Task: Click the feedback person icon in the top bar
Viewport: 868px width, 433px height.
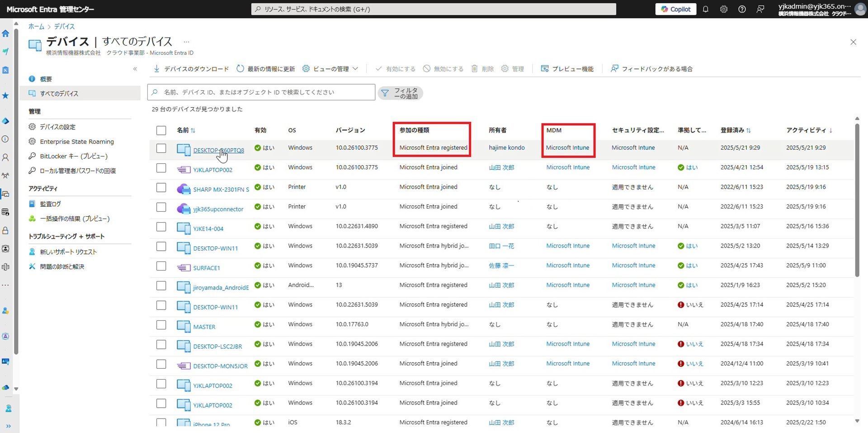Action: pos(760,9)
